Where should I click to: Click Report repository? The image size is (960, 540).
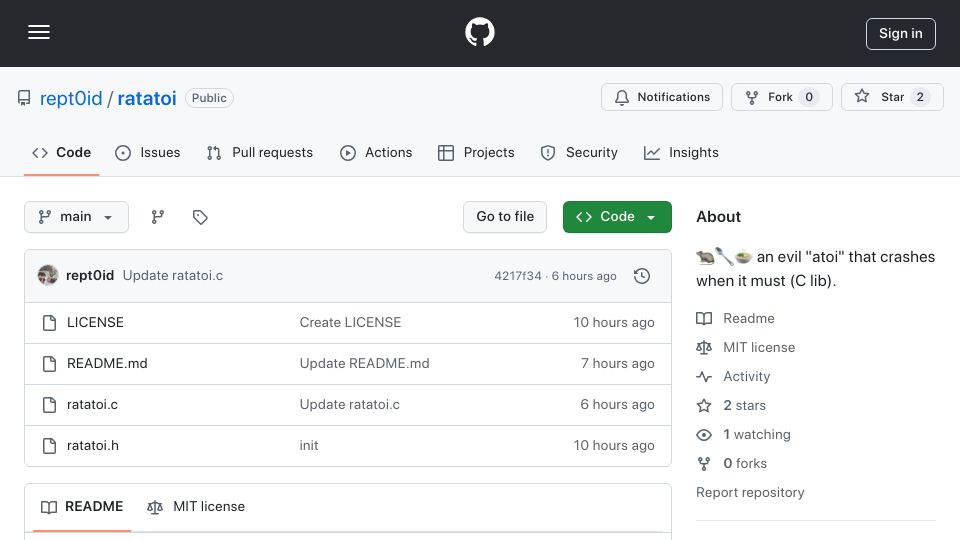[750, 492]
